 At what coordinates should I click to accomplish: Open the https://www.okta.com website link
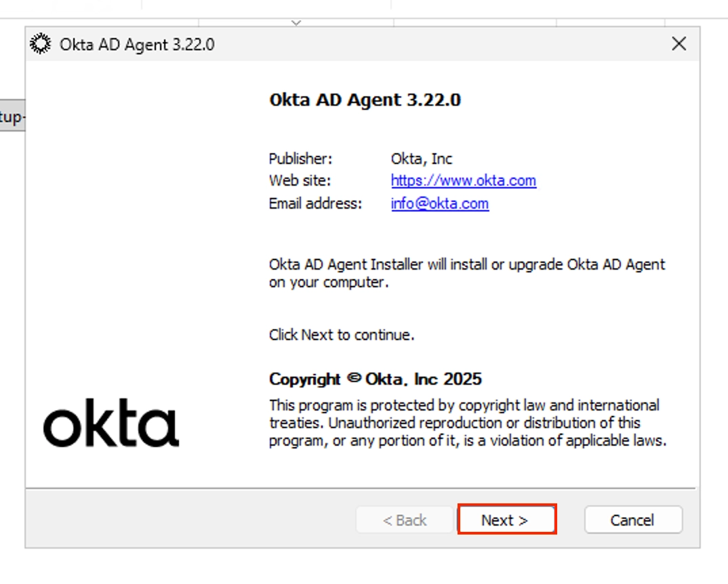tap(464, 181)
